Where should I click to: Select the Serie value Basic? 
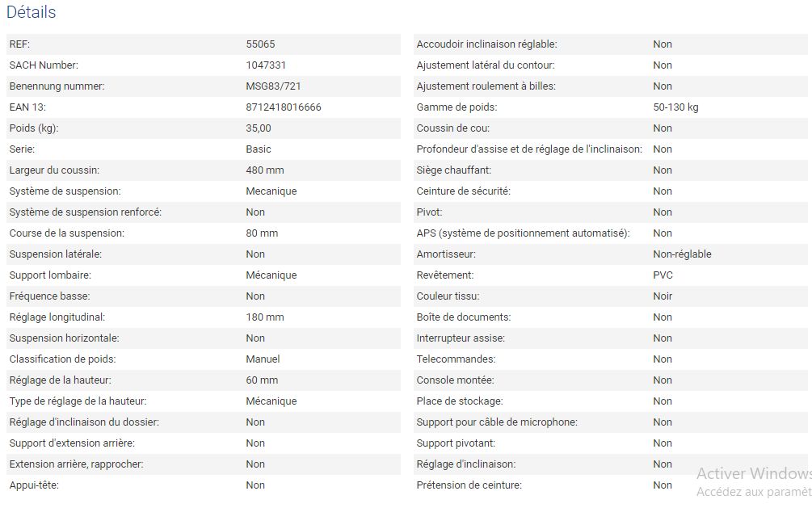pyautogui.click(x=259, y=149)
